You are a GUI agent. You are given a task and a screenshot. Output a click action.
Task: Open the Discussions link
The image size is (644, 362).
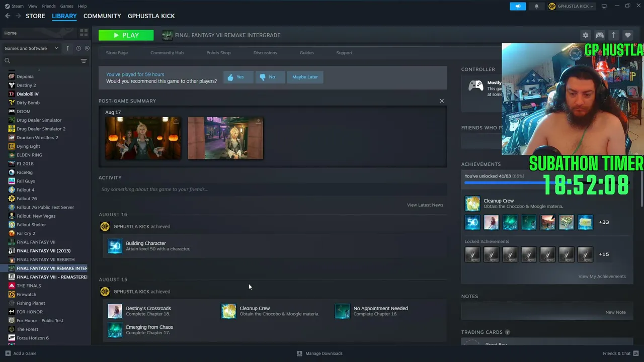click(265, 53)
